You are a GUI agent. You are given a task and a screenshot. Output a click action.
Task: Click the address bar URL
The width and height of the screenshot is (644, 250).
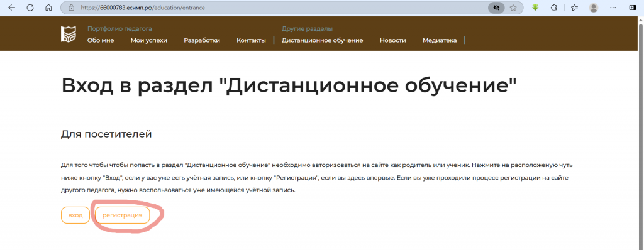(143, 8)
